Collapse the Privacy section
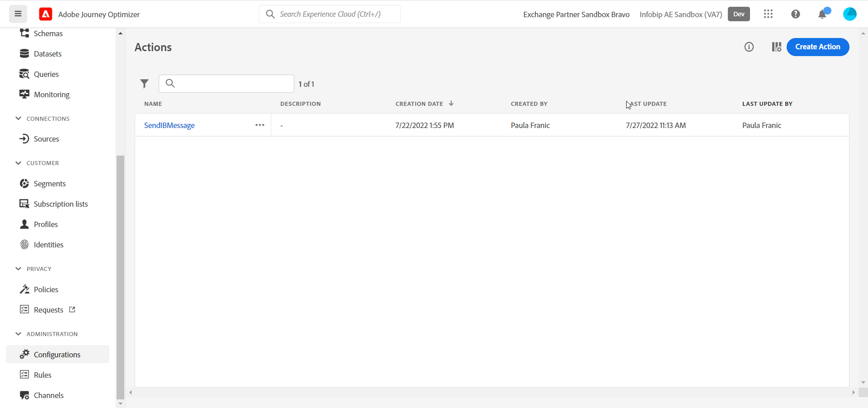Image resolution: width=868 pixels, height=408 pixels. pos(19,269)
